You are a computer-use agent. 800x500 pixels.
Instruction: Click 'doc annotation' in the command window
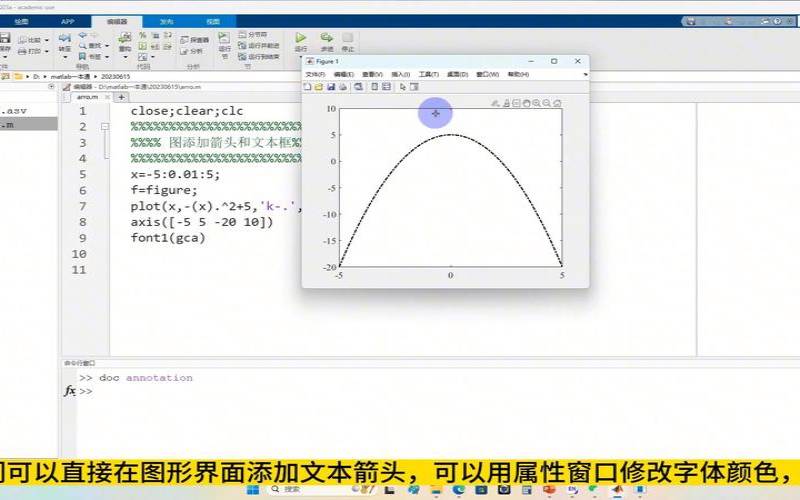[146, 378]
